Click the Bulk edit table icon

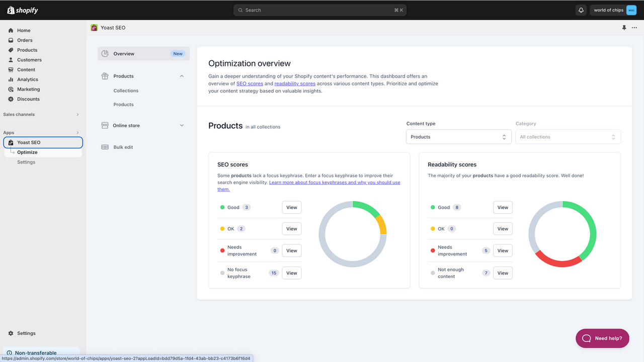[105, 147]
